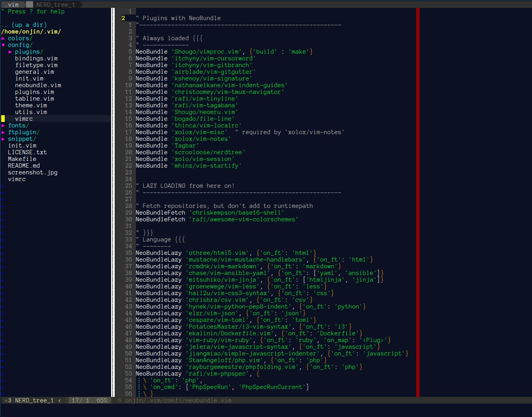Screen dimensions: 532x417
Task: Select highlighted vimrc under config
Action: click(24, 119)
